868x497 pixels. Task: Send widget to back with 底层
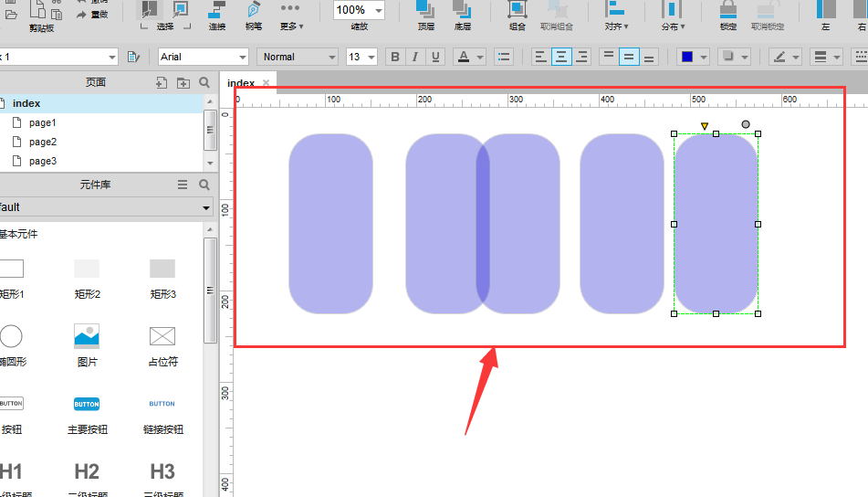pos(462,15)
